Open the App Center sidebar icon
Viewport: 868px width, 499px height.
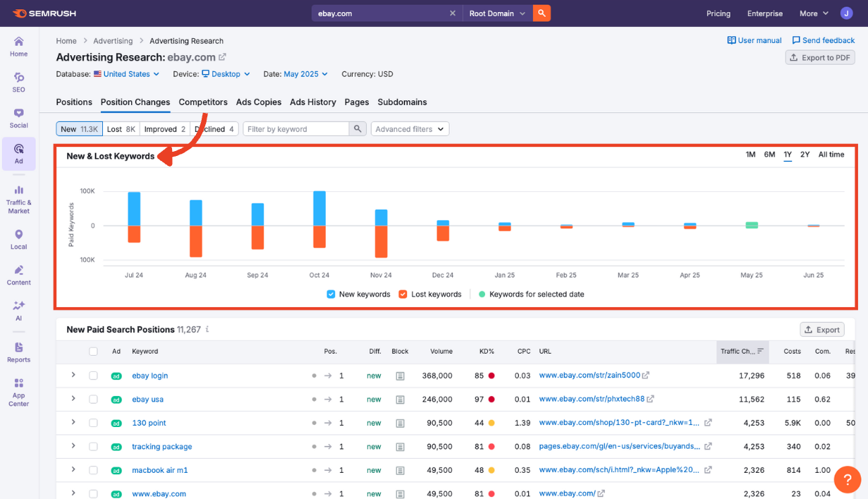pyautogui.click(x=18, y=392)
